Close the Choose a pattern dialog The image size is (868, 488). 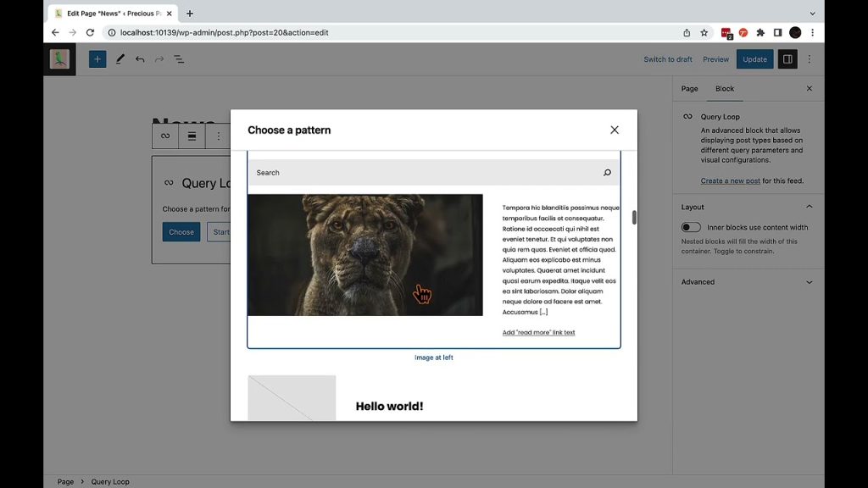tap(615, 130)
